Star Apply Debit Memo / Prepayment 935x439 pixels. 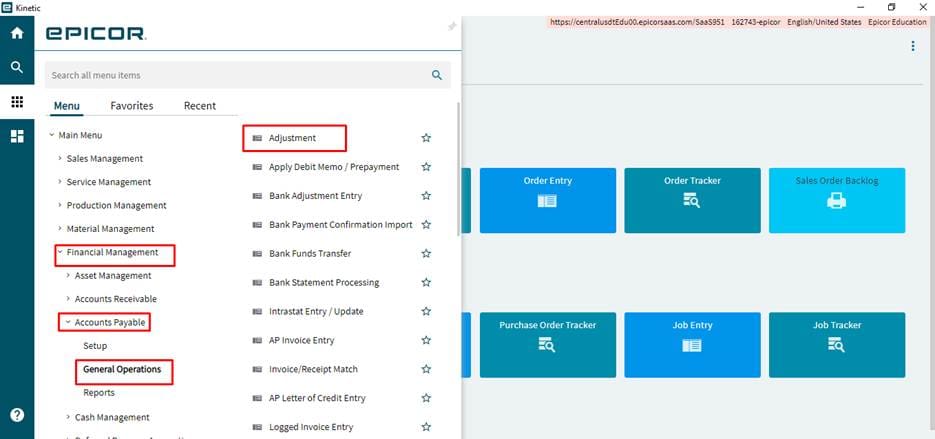(x=426, y=167)
